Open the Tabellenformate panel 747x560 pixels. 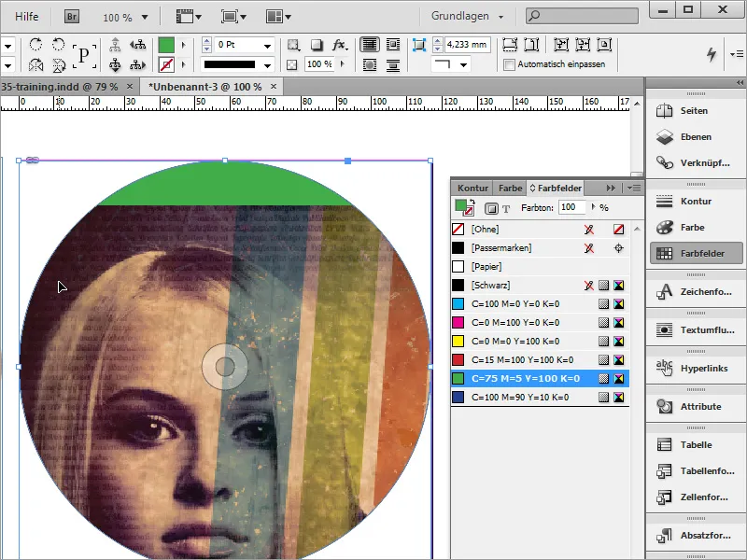click(x=695, y=471)
